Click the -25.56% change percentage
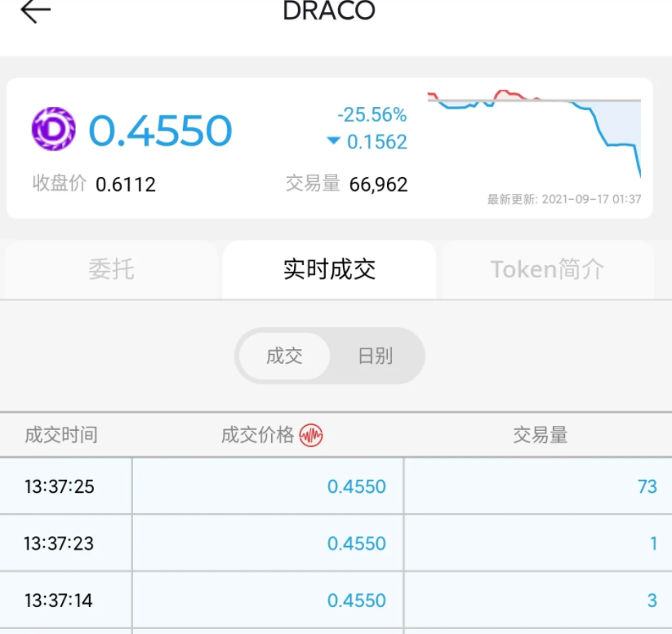 click(372, 115)
